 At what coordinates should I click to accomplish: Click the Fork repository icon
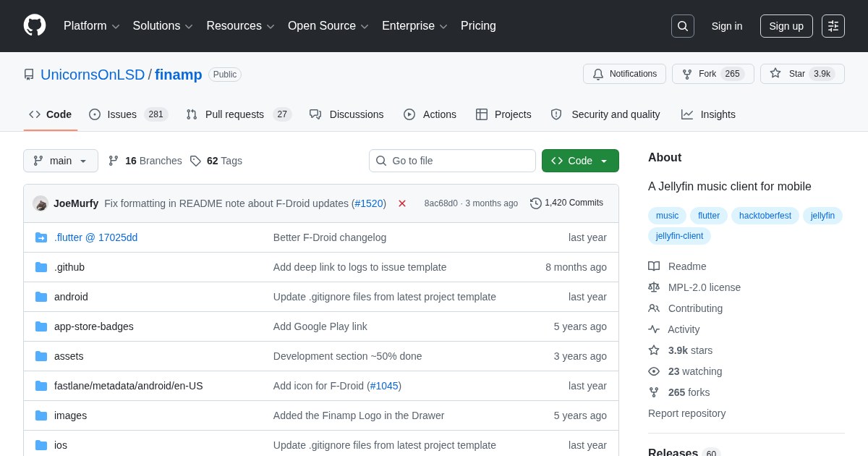687,74
